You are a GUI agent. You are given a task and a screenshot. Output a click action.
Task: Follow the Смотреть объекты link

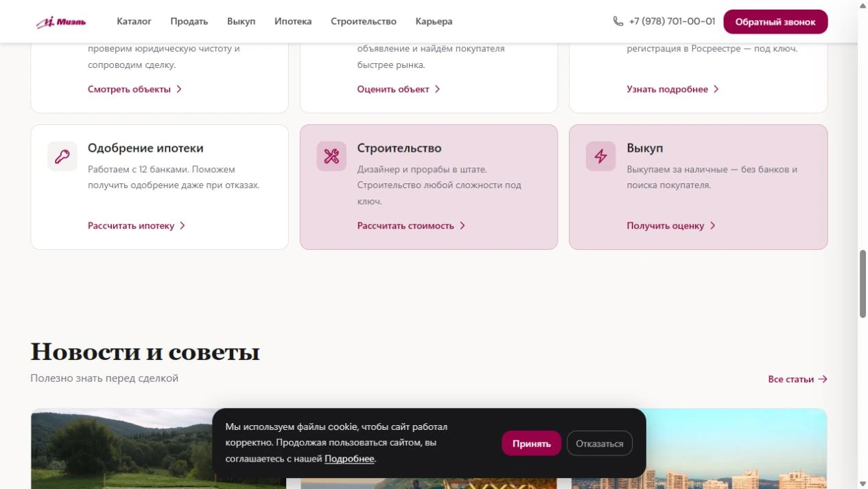click(129, 89)
